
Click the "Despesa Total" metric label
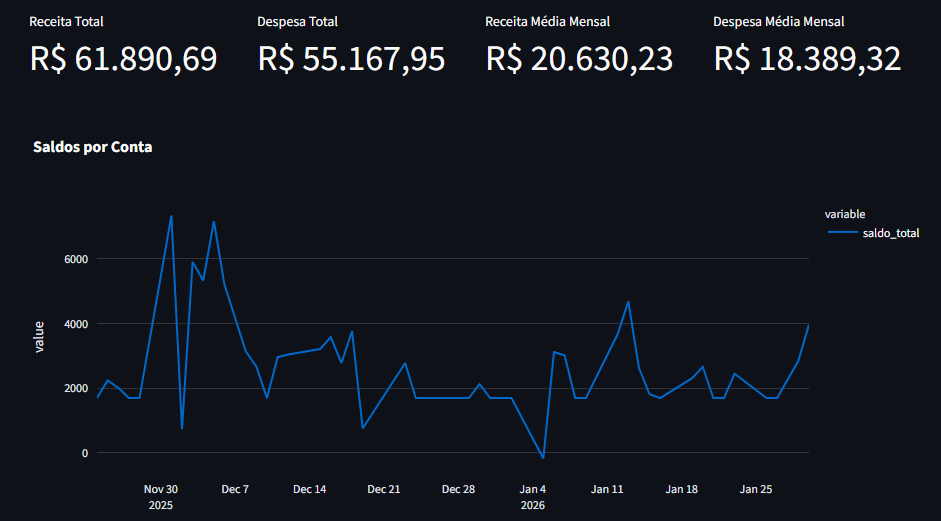[297, 21]
